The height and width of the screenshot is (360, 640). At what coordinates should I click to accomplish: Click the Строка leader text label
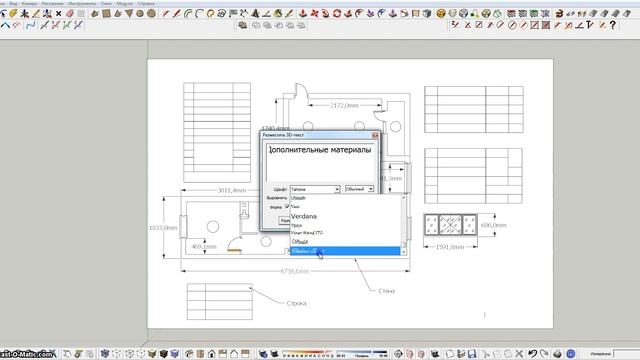click(x=296, y=303)
